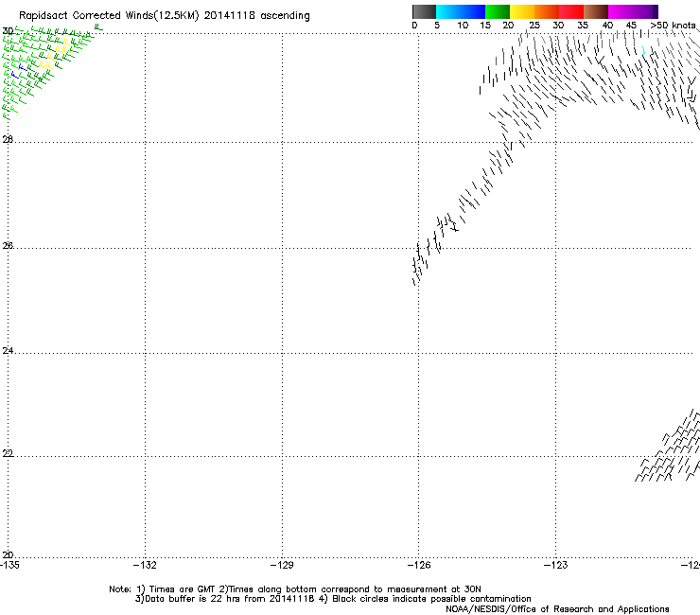Click the '25' legend scale label
This screenshot has height=615, width=700.
coord(534,26)
